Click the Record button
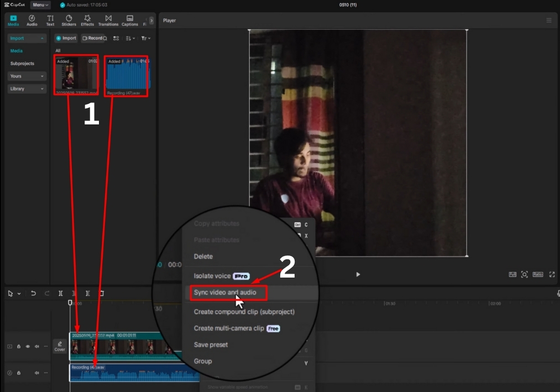Image resolution: width=560 pixels, height=392 pixels. pos(92,38)
